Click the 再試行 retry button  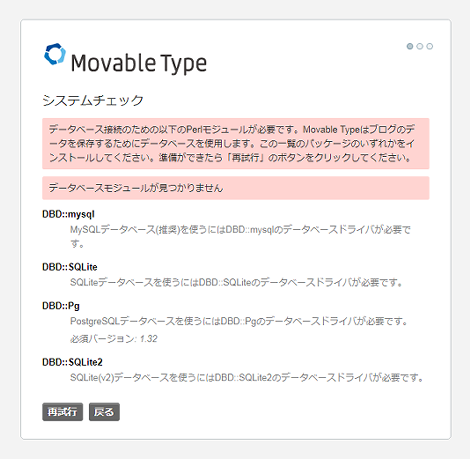tap(63, 412)
